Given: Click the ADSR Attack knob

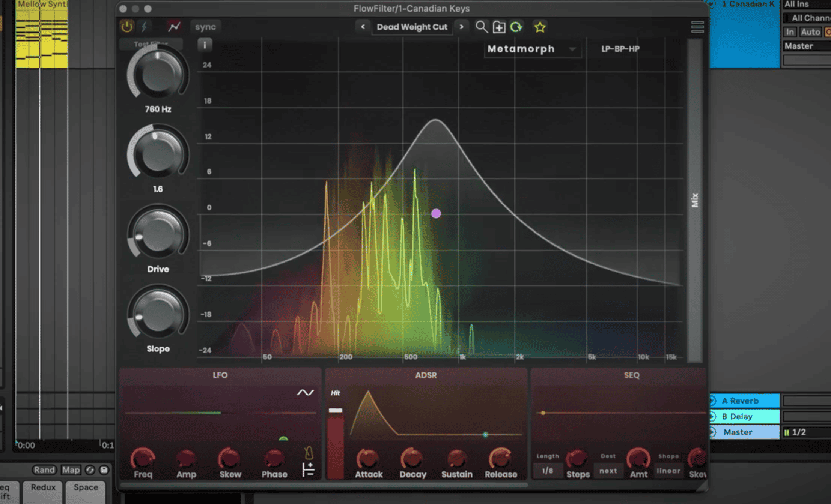Looking at the screenshot, I should 368,458.
